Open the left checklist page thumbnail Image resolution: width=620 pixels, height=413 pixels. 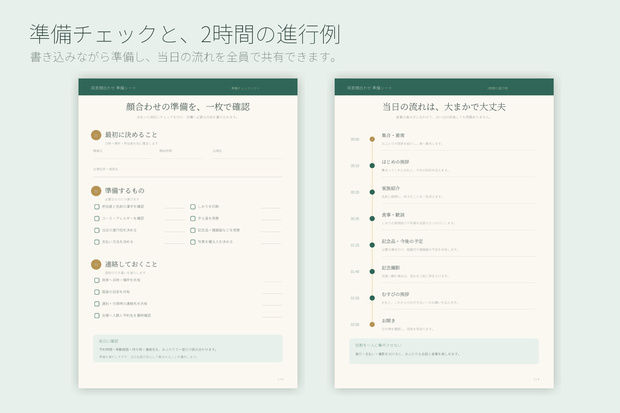[x=188, y=233]
